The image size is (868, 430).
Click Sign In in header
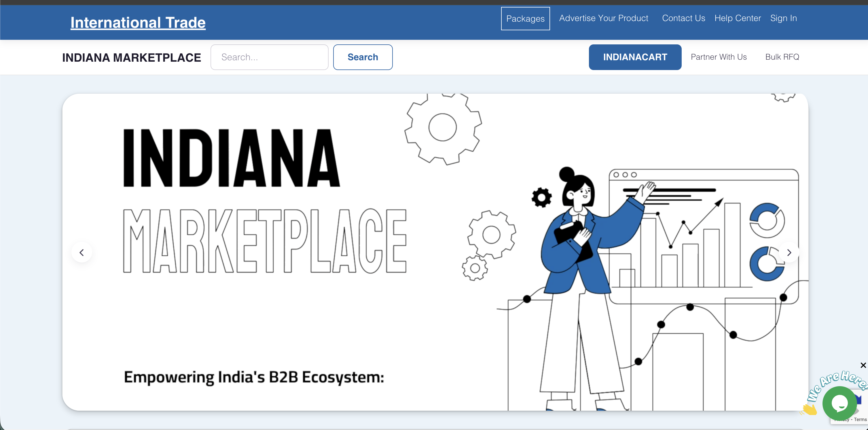point(783,18)
